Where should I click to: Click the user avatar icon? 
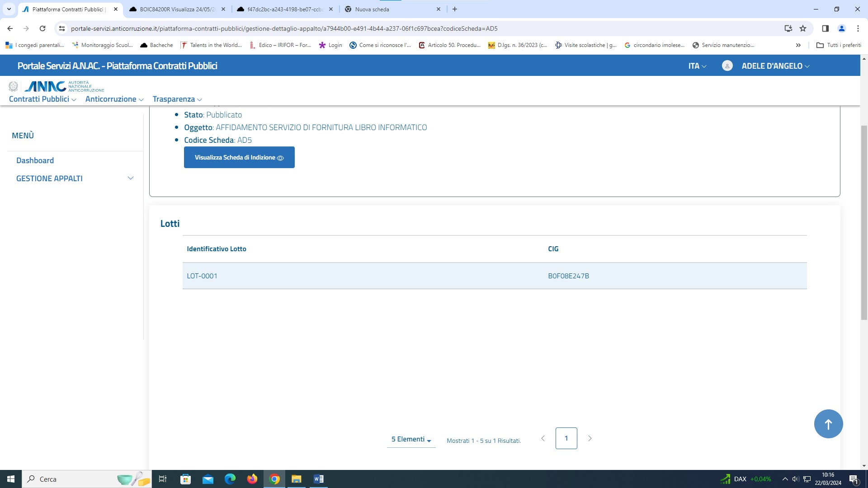click(x=727, y=66)
